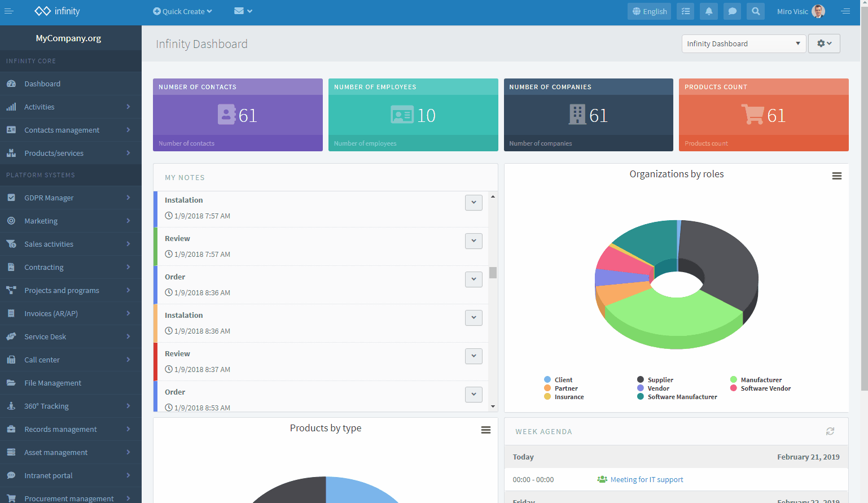Click the Activities chart sidebar icon
The width and height of the screenshot is (868, 503).
coord(11,107)
